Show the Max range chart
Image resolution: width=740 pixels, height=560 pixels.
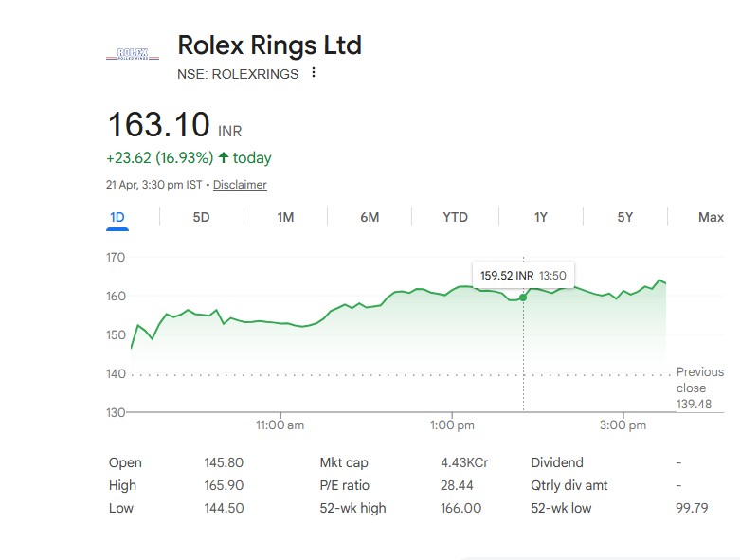(x=711, y=217)
